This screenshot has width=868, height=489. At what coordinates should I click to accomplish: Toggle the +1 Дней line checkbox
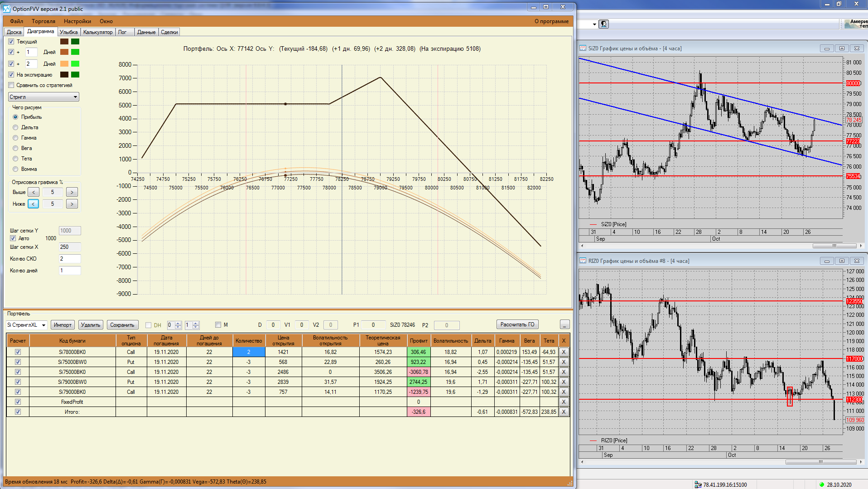tap(11, 52)
